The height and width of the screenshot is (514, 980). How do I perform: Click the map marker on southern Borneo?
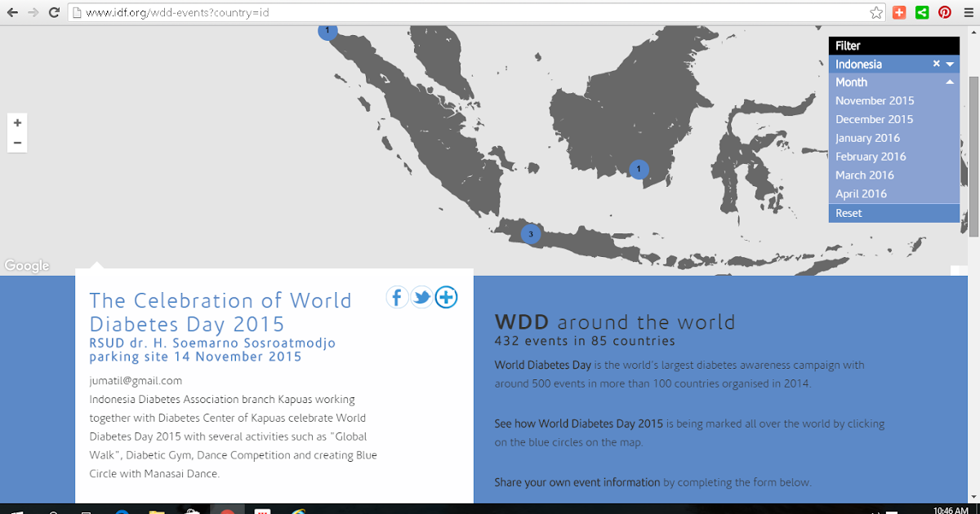pos(639,169)
